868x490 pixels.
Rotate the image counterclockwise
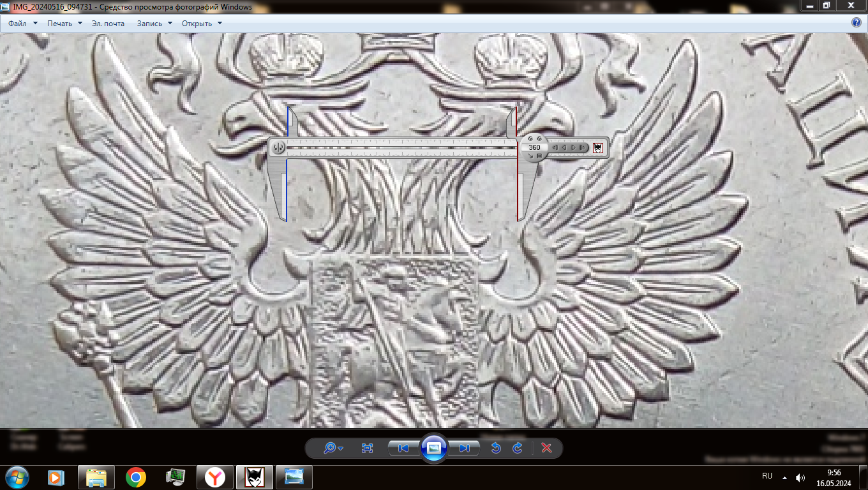tap(495, 449)
